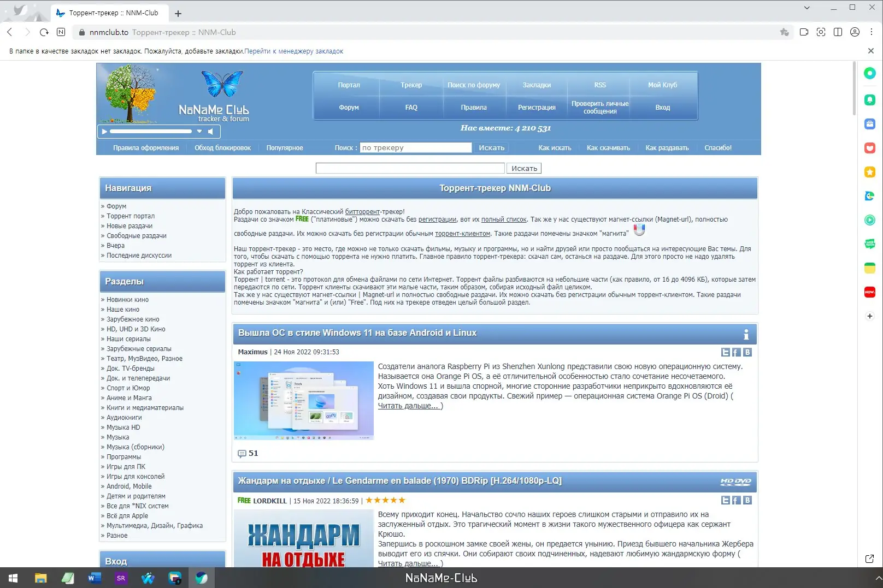The width and height of the screenshot is (883, 588).
Task: Mute the radio player speaker icon
Action: tap(210, 131)
